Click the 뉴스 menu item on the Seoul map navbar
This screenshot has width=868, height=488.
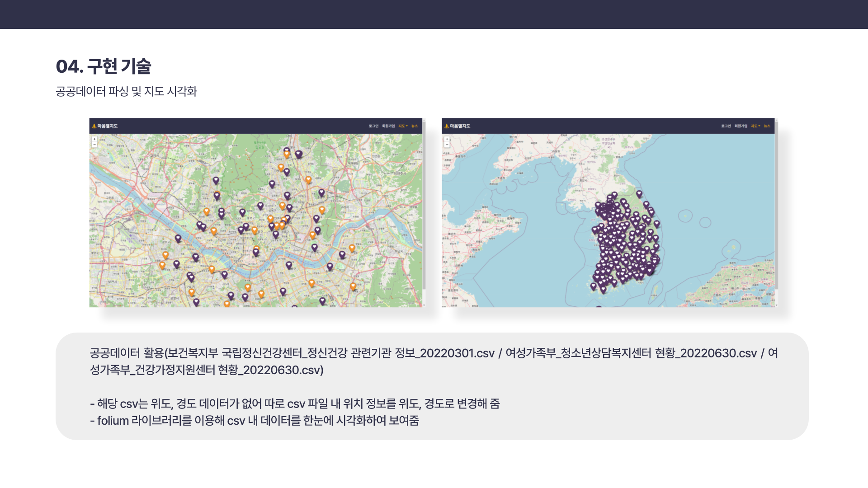pyautogui.click(x=415, y=126)
